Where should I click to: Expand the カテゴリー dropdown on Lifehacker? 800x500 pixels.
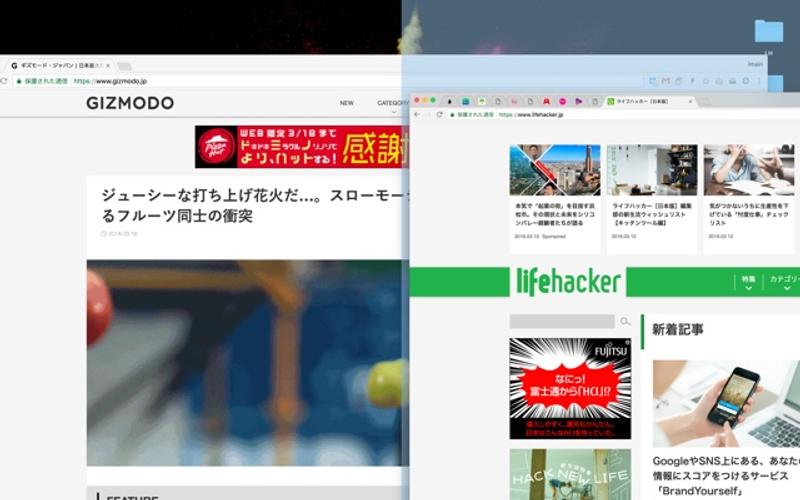785,283
